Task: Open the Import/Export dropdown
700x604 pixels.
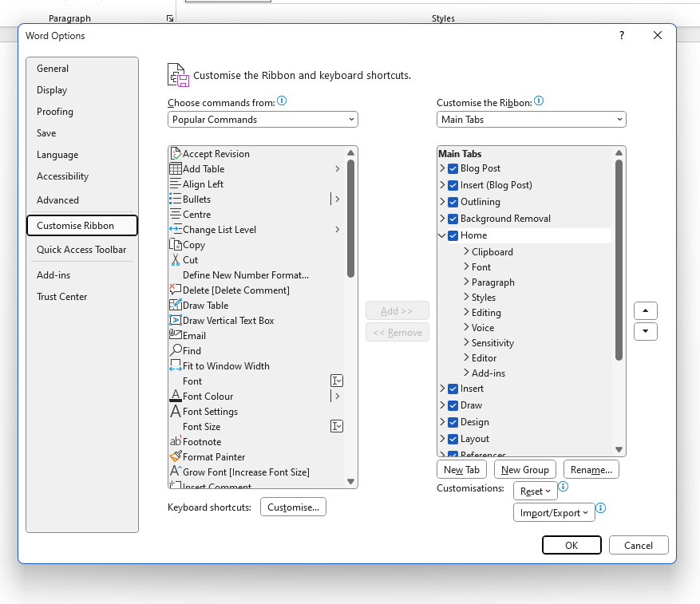Action: click(x=554, y=512)
